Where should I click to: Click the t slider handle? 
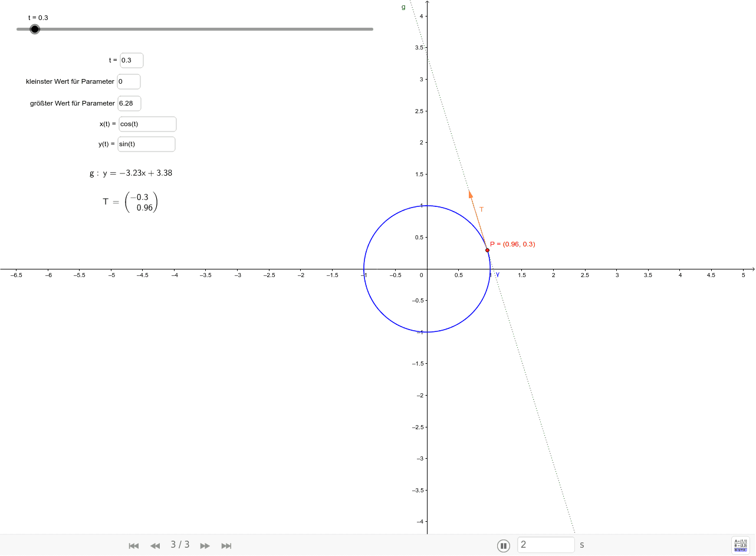point(35,29)
